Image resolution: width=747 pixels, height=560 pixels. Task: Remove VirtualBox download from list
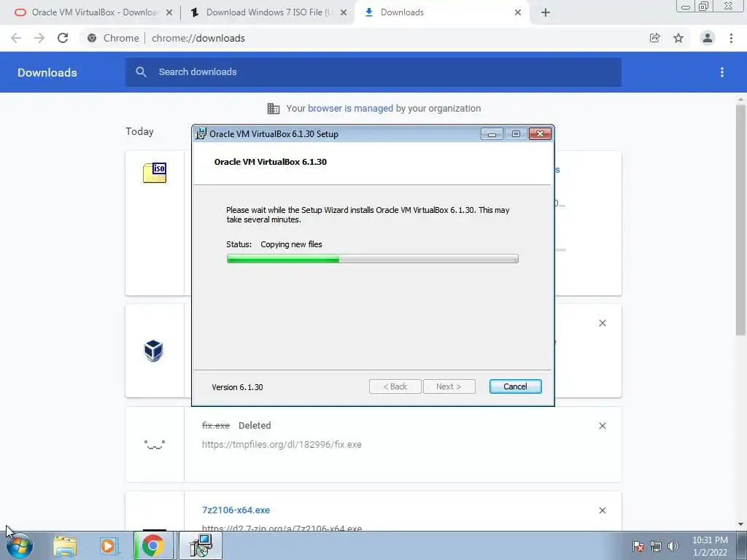point(602,323)
